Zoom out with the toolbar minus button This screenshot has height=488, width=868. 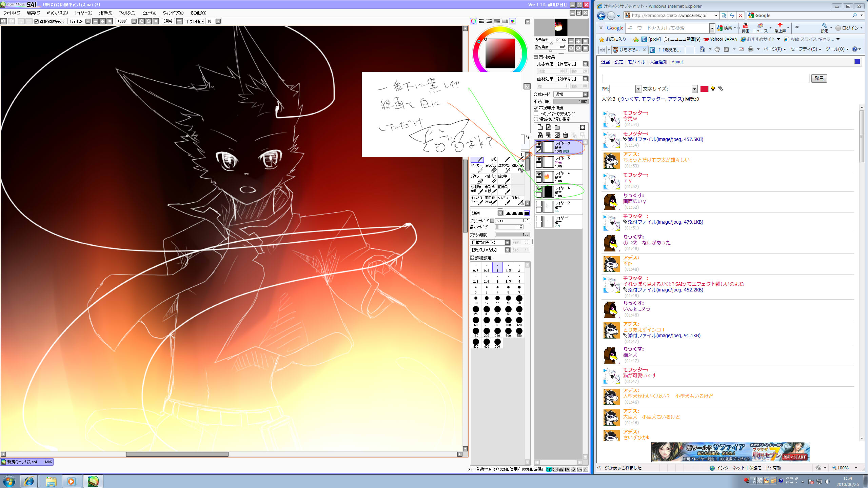pyautogui.click(x=95, y=21)
